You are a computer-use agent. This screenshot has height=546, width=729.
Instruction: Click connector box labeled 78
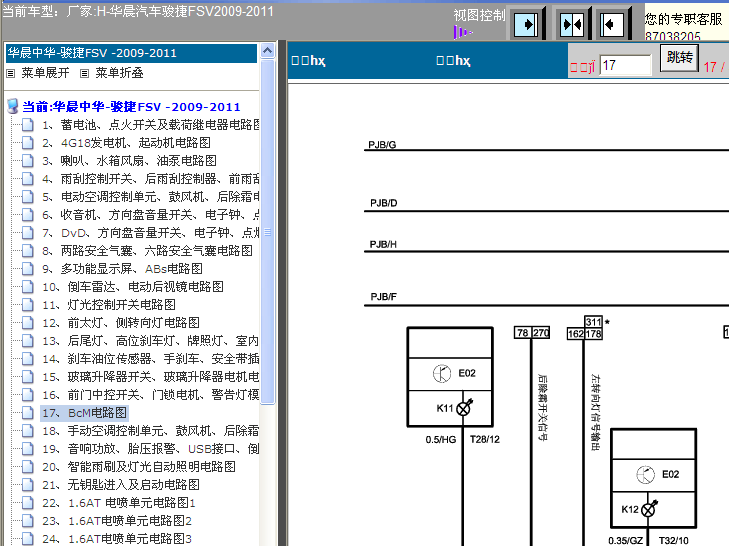pyautogui.click(x=523, y=333)
